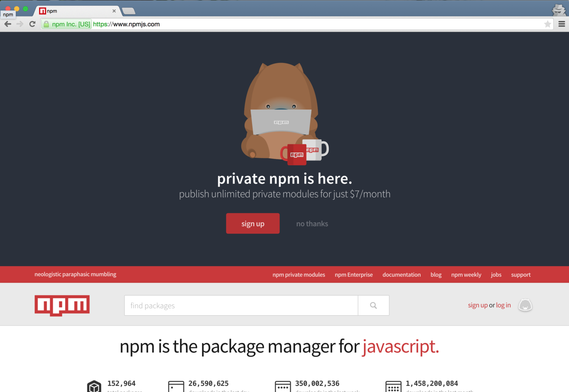Select the npm browser tab
569x392 pixels.
[x=78, y=11]
